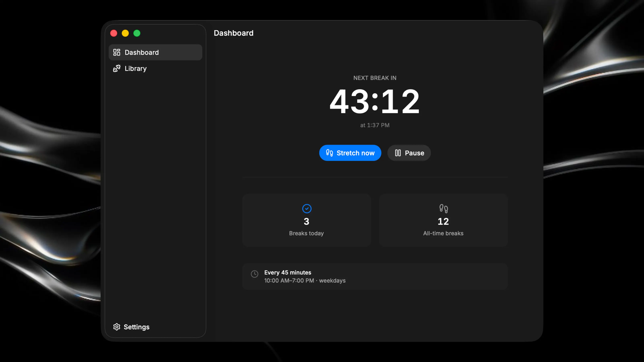Select the 43:12 countdown timer
The width and height of the screenshot is (644, 362).
[375, 101]
